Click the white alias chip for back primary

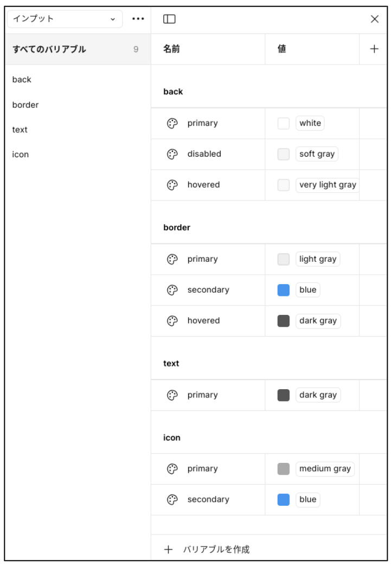tap(310, 123)
